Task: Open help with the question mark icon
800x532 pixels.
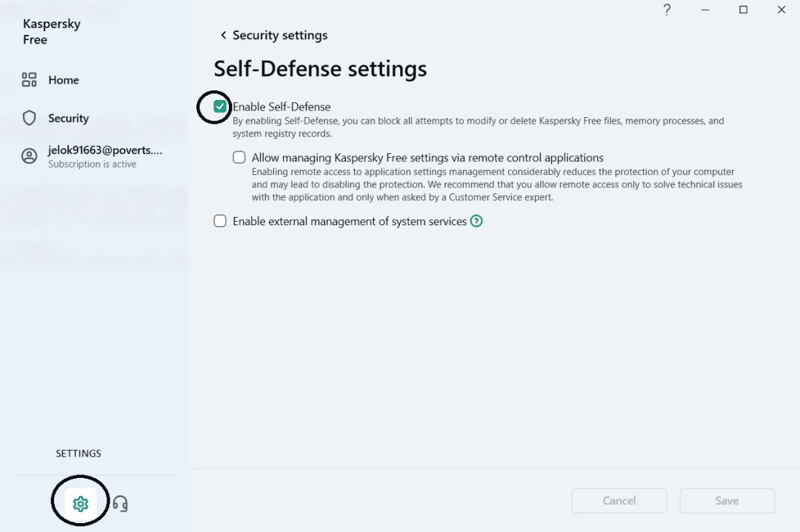Action: coord(667,10)
